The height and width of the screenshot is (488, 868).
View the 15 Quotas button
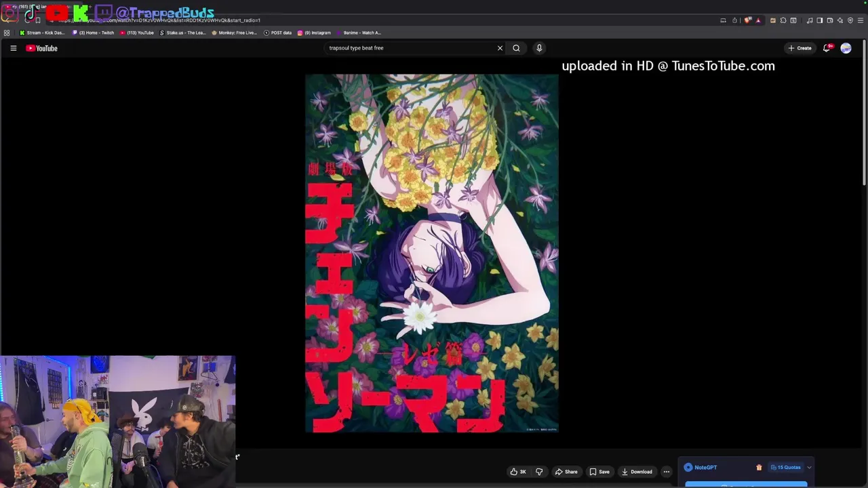(x=785, y=467)
